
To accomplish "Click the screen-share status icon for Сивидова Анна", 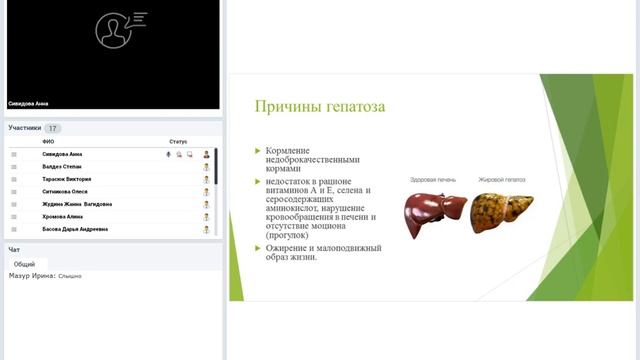I will (190, 154).
